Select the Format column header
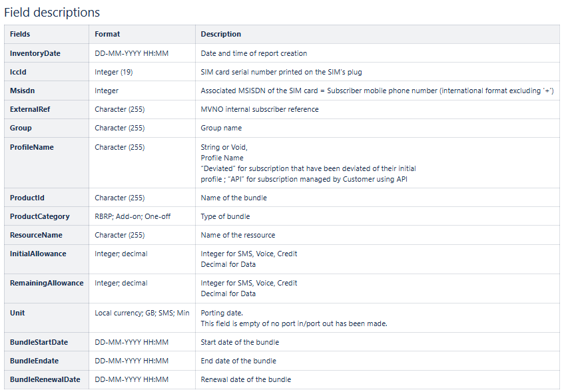The image size is (564, 392). click(107, 34)
